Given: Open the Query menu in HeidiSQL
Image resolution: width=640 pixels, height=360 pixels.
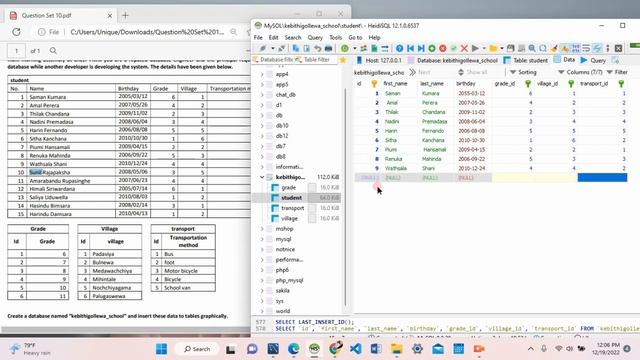Looking at the screenshot, I should coord(315,38).
